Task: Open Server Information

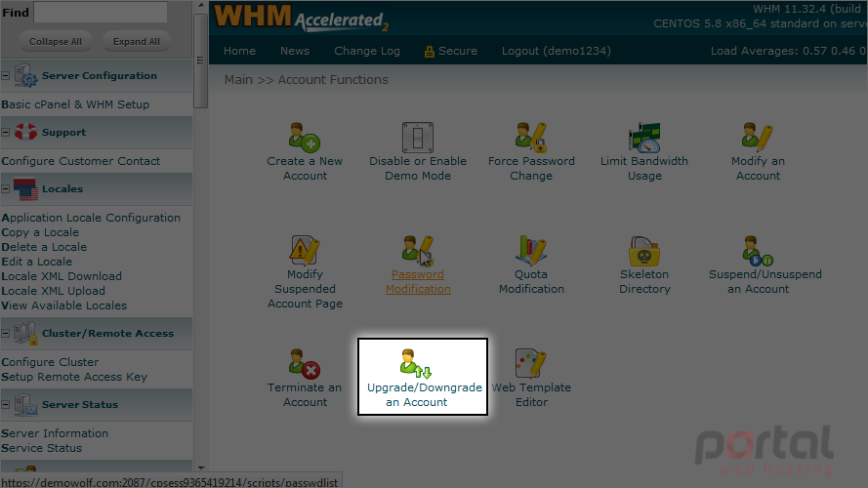Action: click(55, 433)
